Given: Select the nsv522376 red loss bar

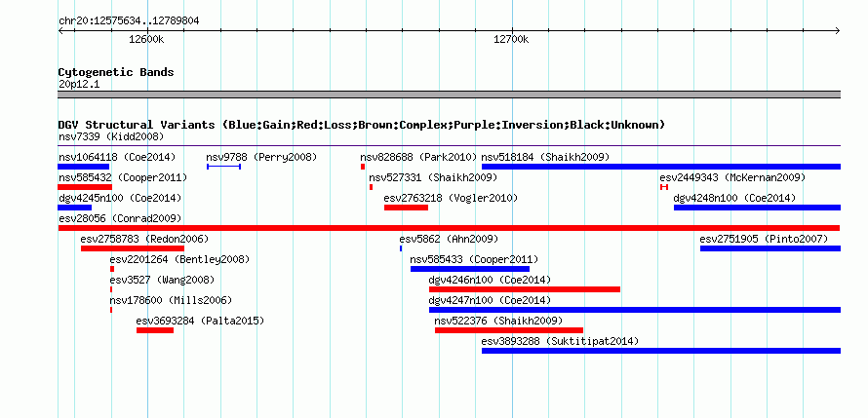Looking at the screenshot, I should pyautogui.click(x=509, y=330).
